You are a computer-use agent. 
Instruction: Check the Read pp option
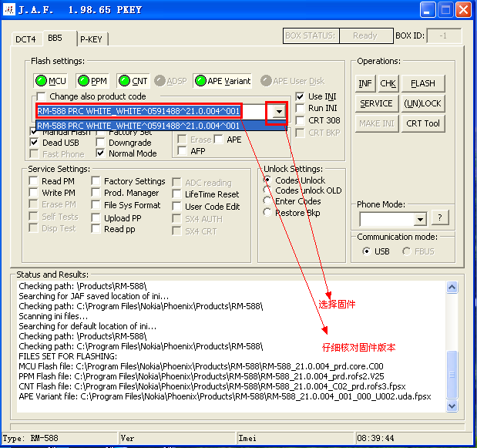click(96, 228)
